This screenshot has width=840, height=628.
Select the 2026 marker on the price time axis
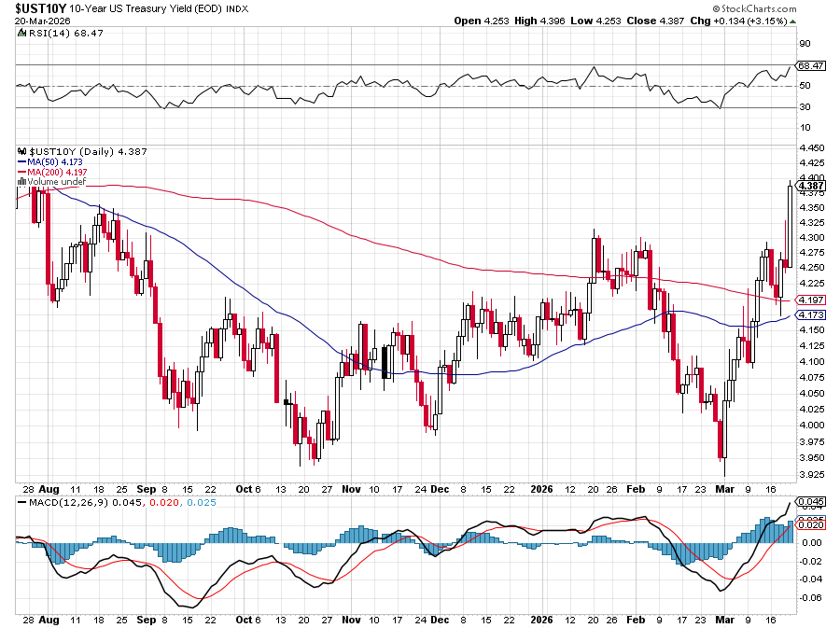coord(543,489)
